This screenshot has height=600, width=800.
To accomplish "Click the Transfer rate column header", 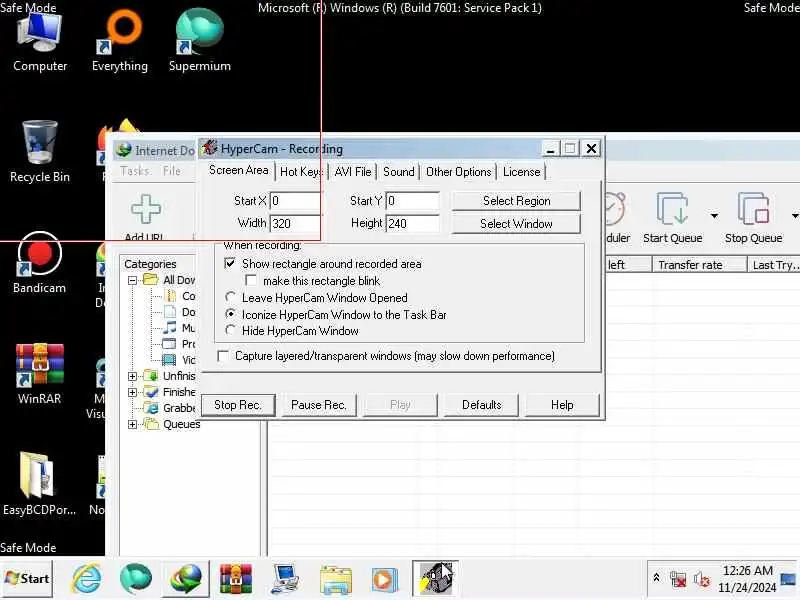I will pyautogui.click(x=699, y=265).
